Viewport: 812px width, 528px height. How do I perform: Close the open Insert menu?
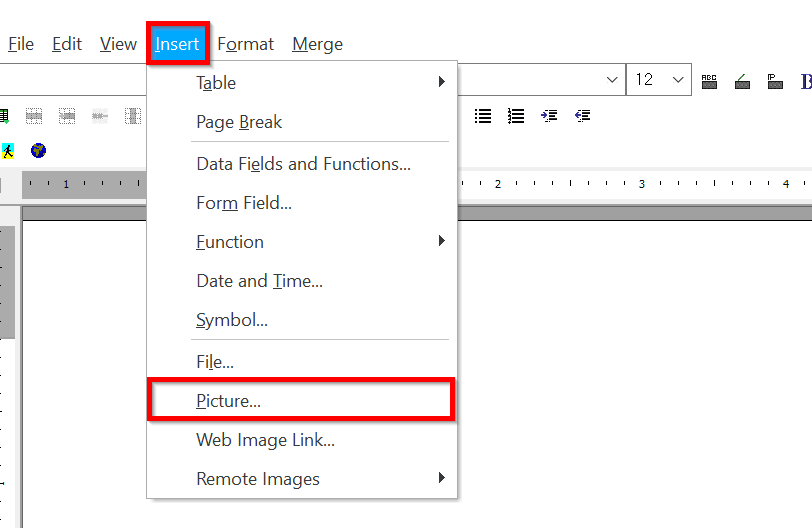pyautogui.click(x=178, y=44)
